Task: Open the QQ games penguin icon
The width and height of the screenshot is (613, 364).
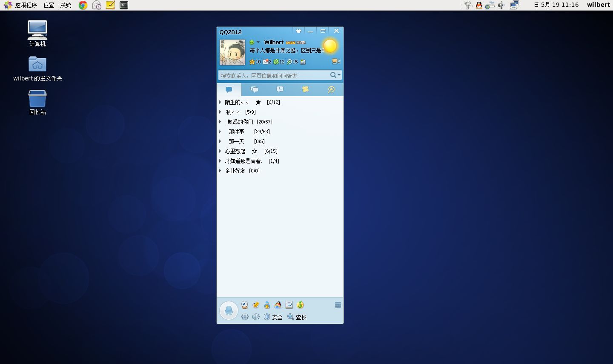Action: click(278, 305)
